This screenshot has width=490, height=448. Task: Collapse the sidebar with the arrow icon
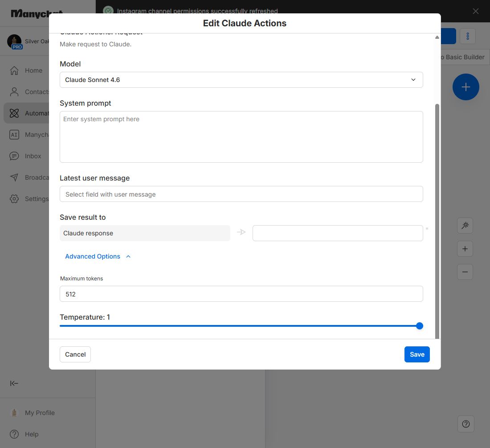(14, 383)
